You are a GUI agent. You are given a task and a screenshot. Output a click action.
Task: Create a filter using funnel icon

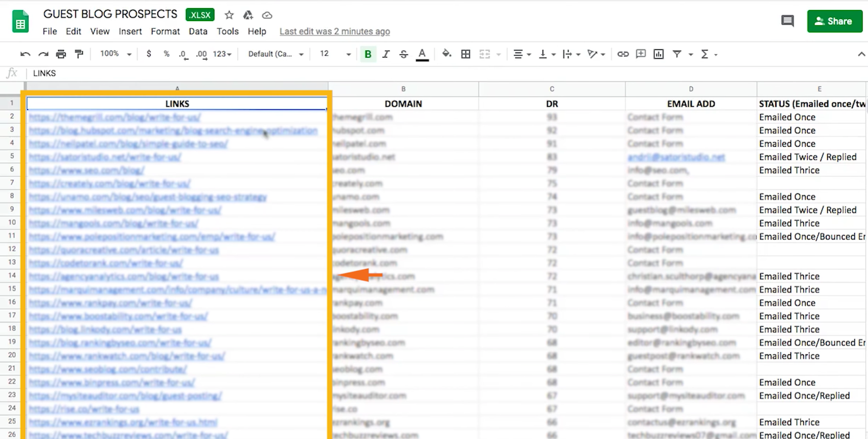tap(677, 54)
